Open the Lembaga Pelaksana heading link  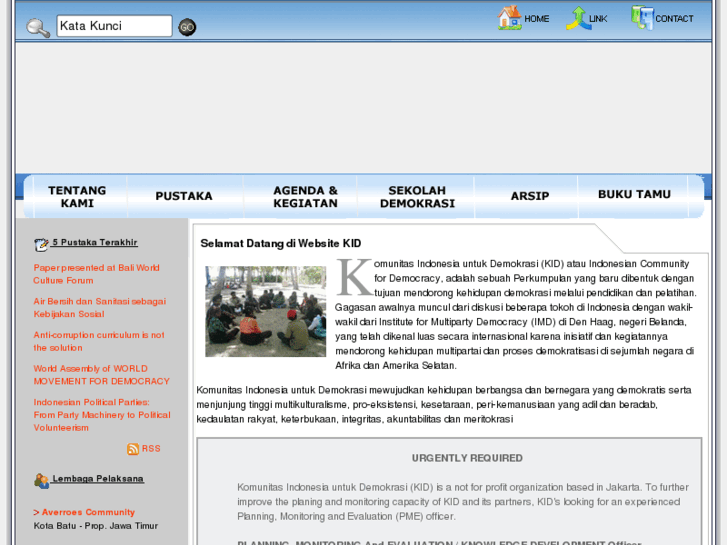tap(98, 479)
